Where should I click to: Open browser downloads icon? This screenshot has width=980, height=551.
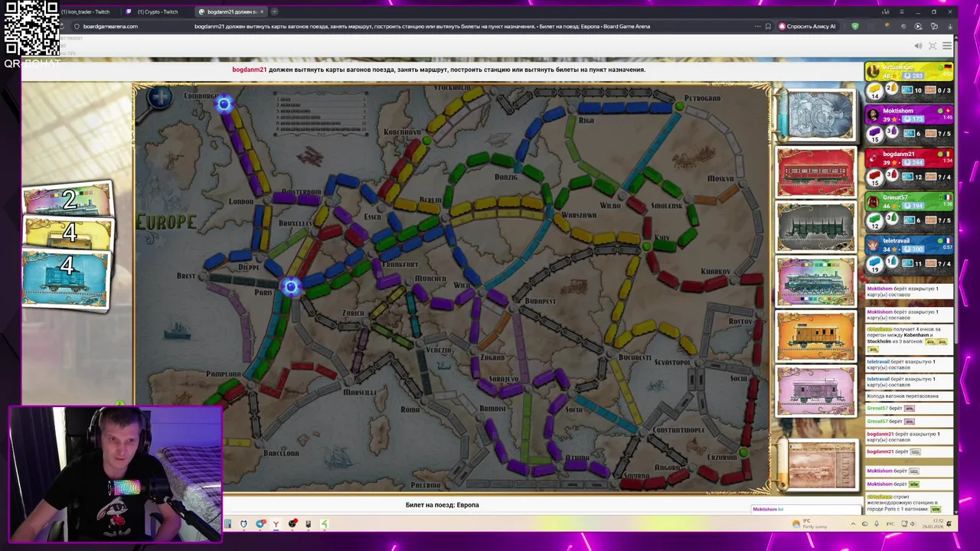(x=949, y=26)
